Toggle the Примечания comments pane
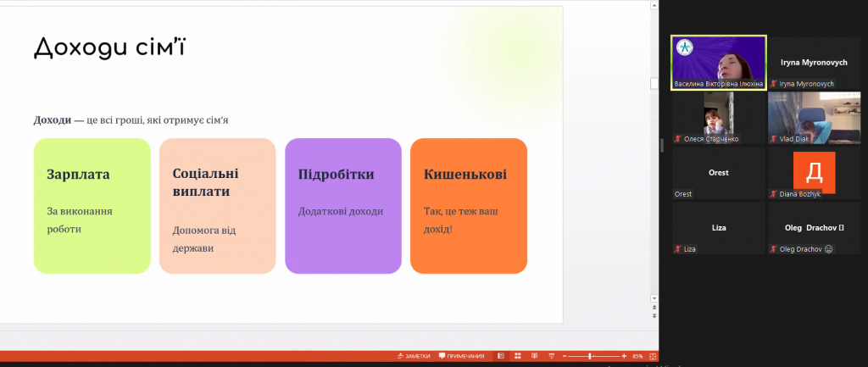 [x=462, y=356]
